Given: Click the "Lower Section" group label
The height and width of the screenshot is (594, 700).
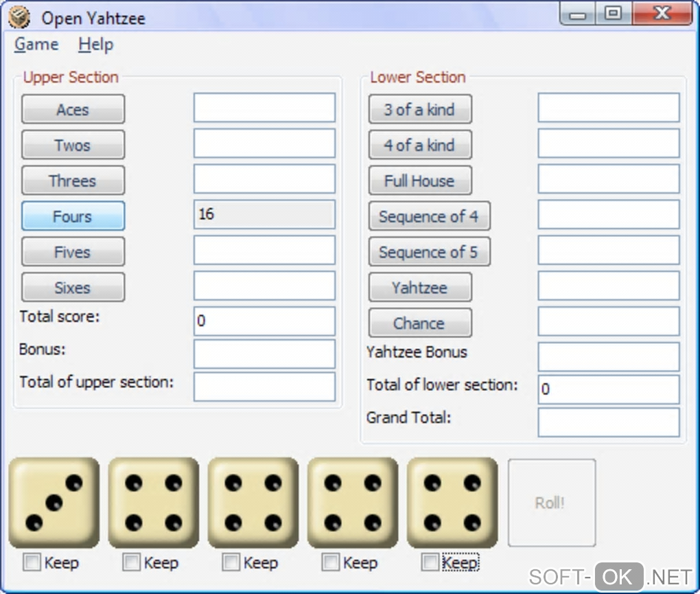Looking at the screenshot, I should pos(418,78).
